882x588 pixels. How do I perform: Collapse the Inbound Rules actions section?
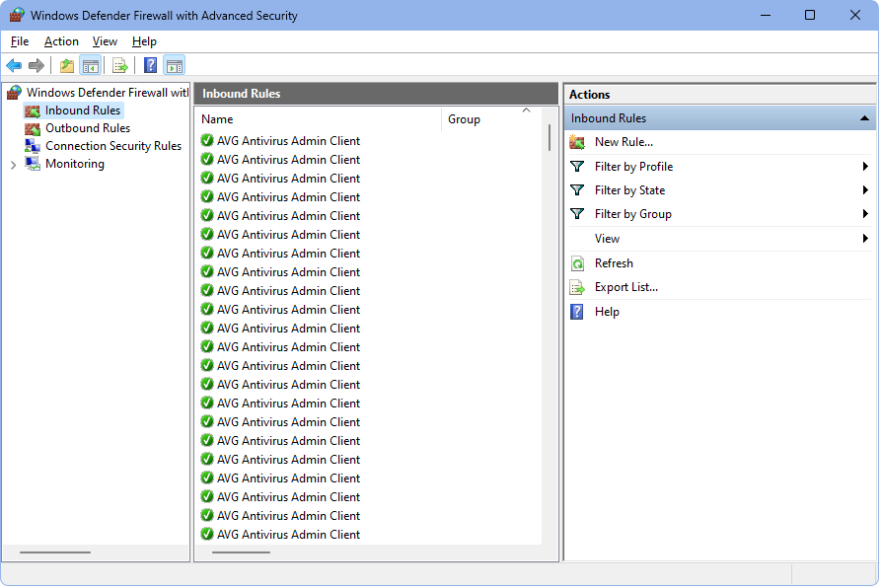[865, 118]
